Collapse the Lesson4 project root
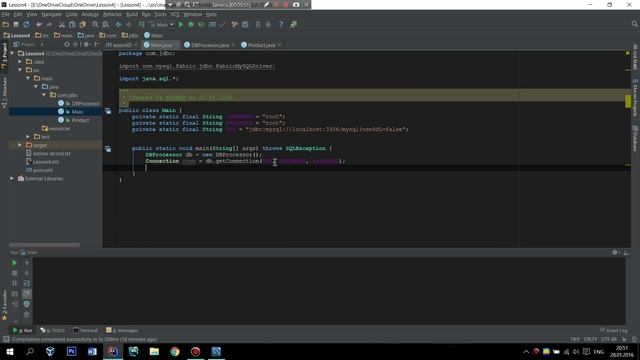Viewport: 640px width, 360px height. [12, 53]
